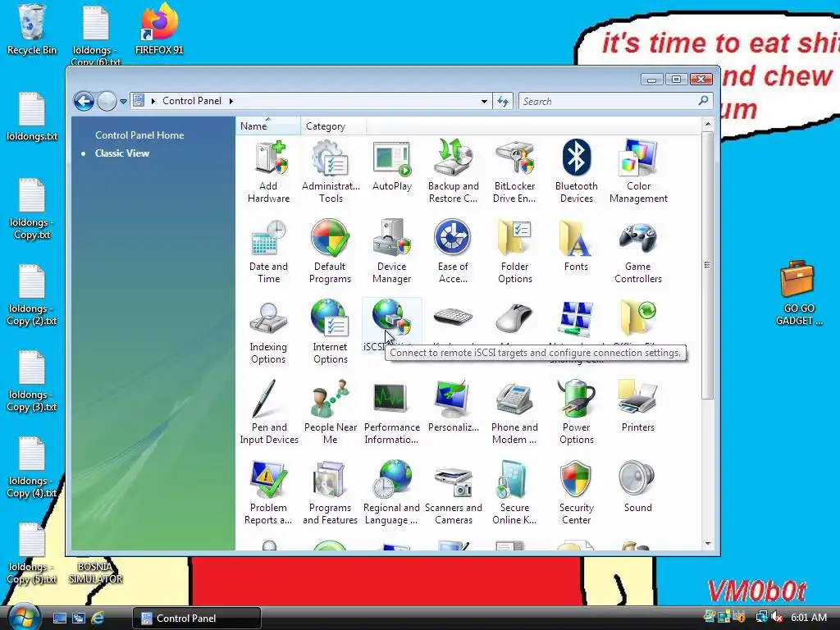Open Internet Options
The height and width of the screenshot is (630, 840).
tap(330, 332)
